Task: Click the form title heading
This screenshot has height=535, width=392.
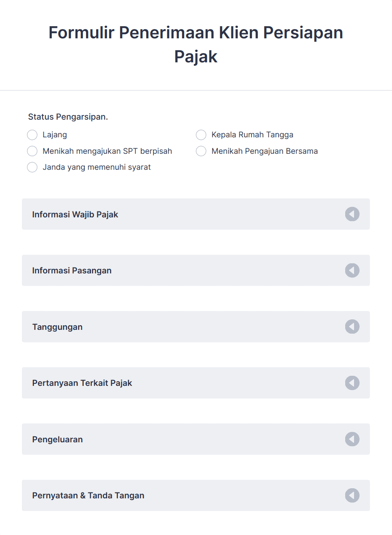Action: pos(196,44)
